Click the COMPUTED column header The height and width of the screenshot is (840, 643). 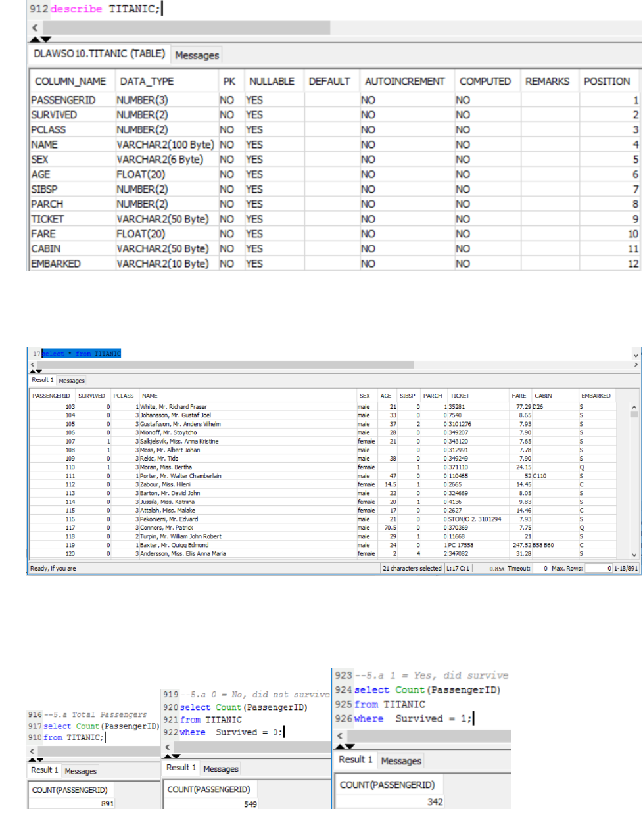tap(485, 82)
